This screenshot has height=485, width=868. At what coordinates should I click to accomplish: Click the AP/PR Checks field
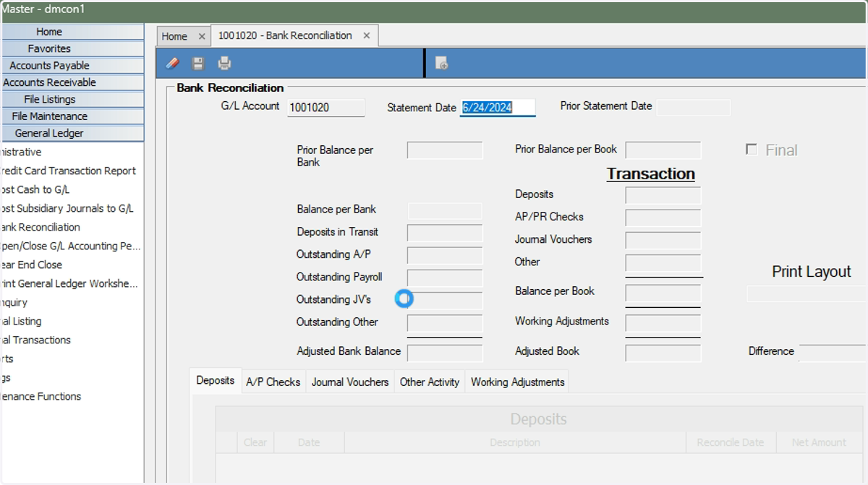click(663, 218)
